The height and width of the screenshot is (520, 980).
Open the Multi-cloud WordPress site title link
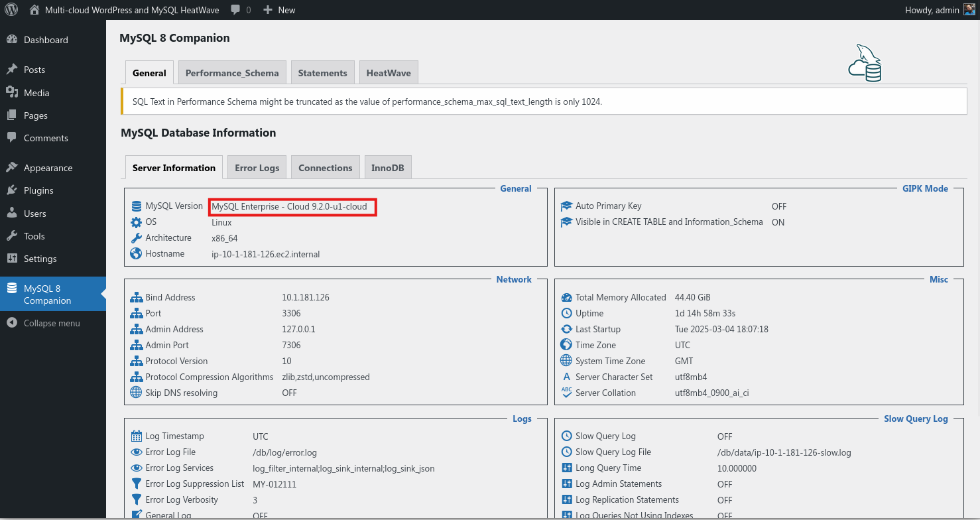[133, 10]
